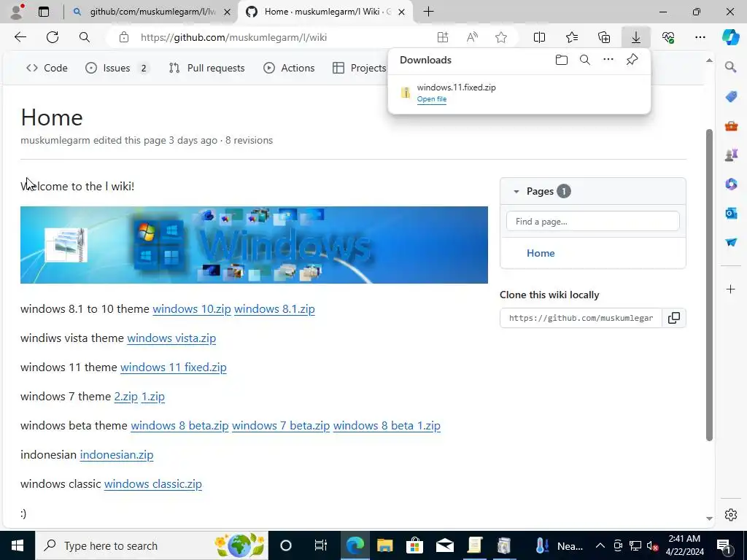
Task: Go back using the browser back arrow
Action: click(20, 37)
